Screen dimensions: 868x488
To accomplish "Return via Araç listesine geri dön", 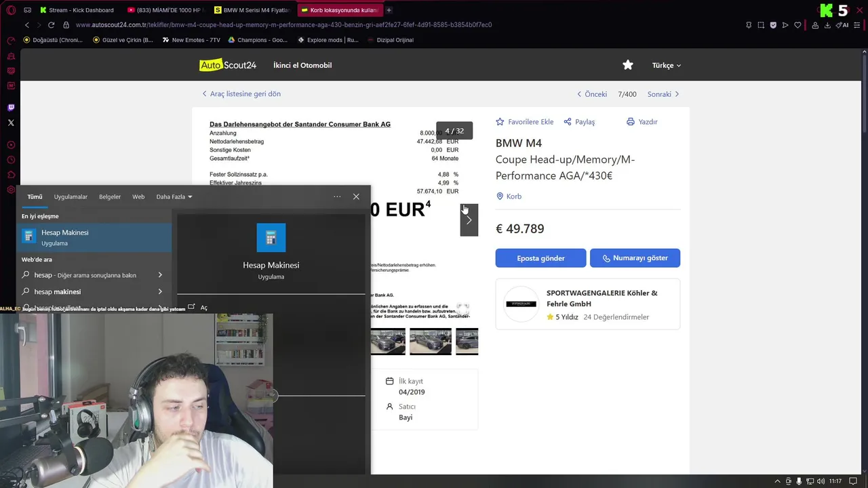I will pos(241,94).
